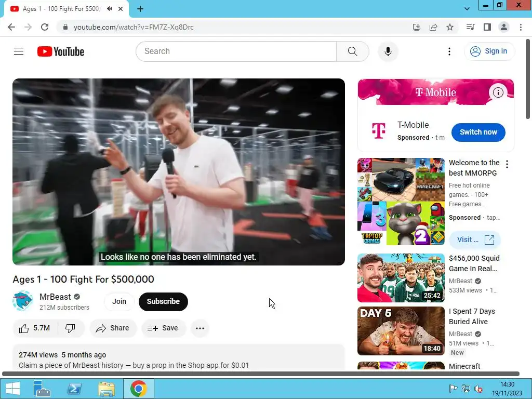Click the T-Mobile Switch now button

coord(478,132)
